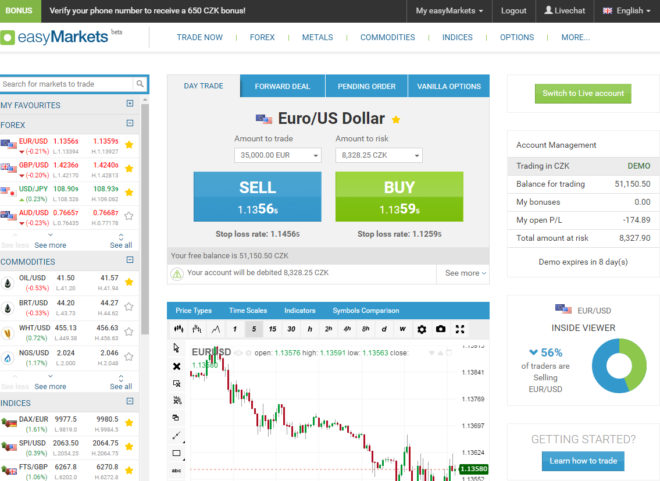Select OHLC bar chart type icon

pos(197,329)
